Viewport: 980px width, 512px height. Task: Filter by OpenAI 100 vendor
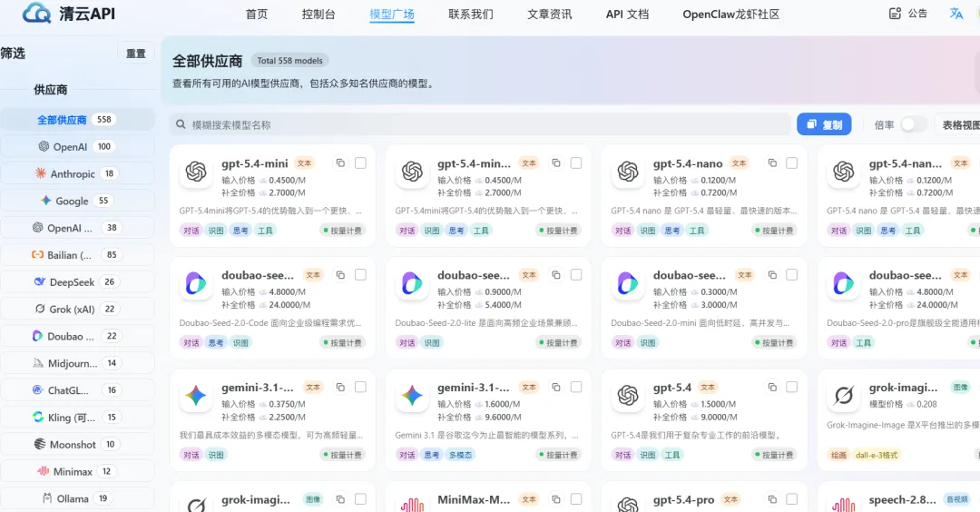coord(77,146)
